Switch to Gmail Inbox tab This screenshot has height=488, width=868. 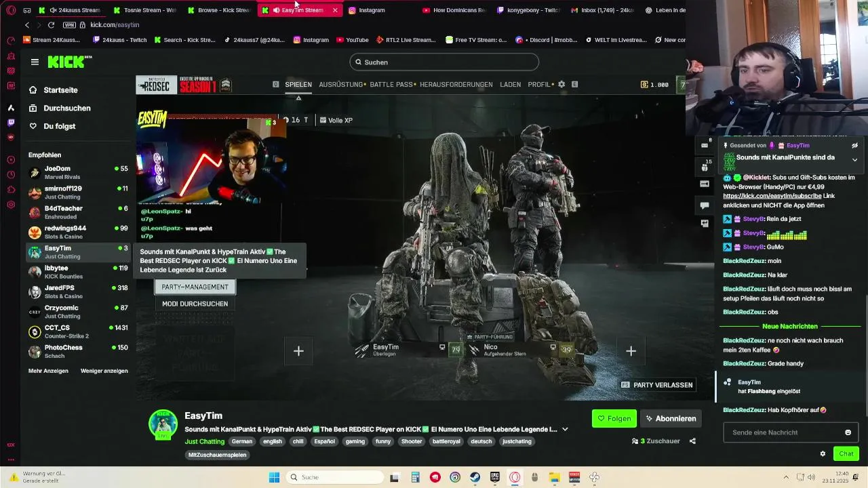(x=603, y=10)
